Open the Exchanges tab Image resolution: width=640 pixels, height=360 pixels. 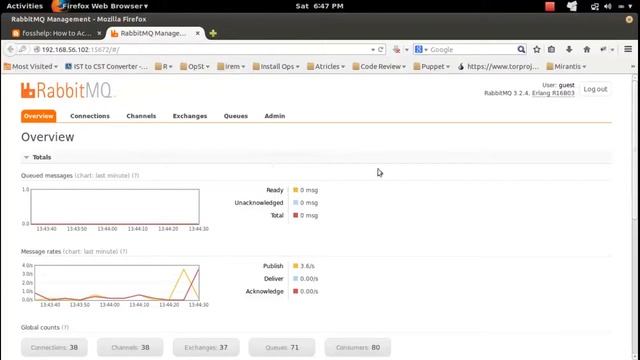pyautogui.click(x=190, y=116)
